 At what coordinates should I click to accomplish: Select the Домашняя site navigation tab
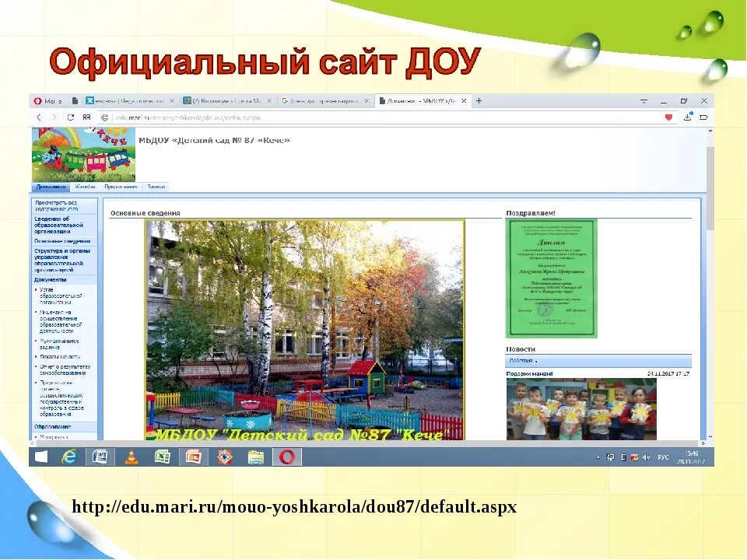tap(51, 187)
